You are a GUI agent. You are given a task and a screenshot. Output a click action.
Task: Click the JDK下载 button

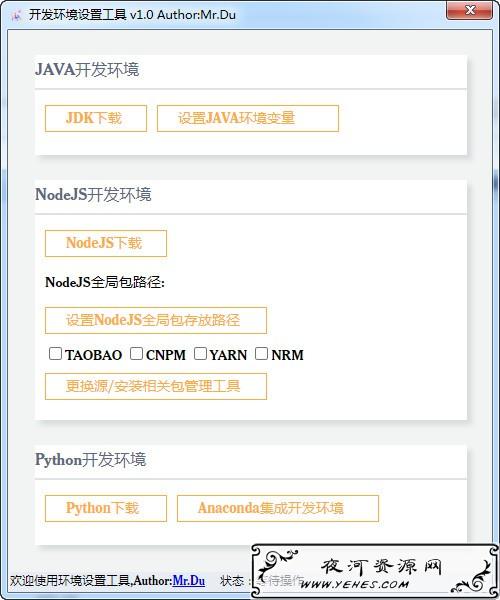coord(96,118)
